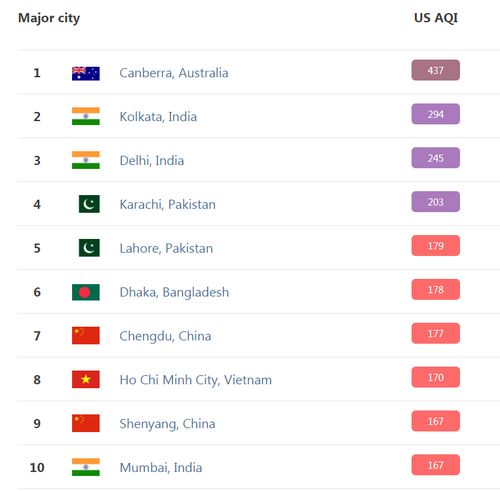Select the Chengdu, China city link
This screenshot has height=491, width=500.
165,336
